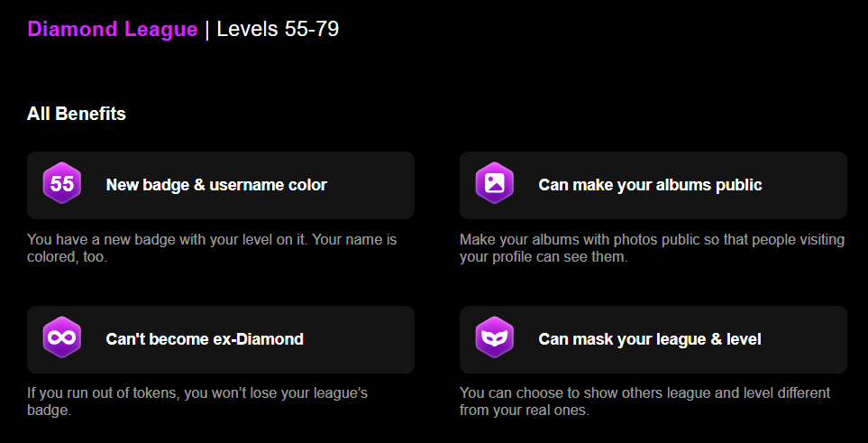
Task: Click the text 'from your real ones.'
Action: pyautogui.click(x=525, y=411)
